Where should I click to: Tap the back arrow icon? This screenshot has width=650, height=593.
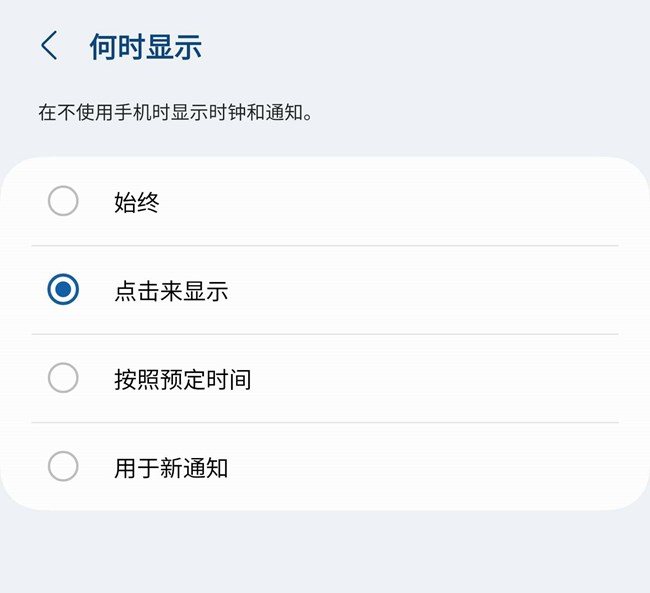click(48, 46)
